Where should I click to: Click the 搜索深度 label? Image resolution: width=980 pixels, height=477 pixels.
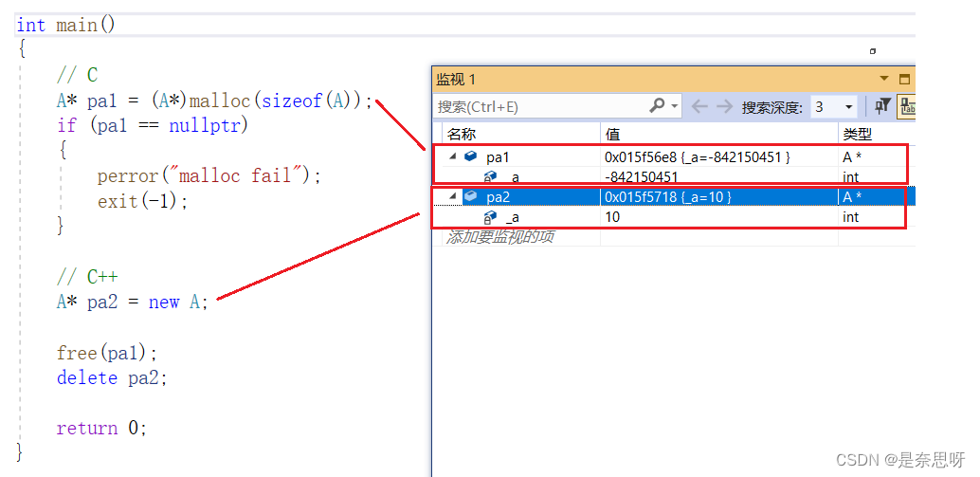[x=771, y=107]
